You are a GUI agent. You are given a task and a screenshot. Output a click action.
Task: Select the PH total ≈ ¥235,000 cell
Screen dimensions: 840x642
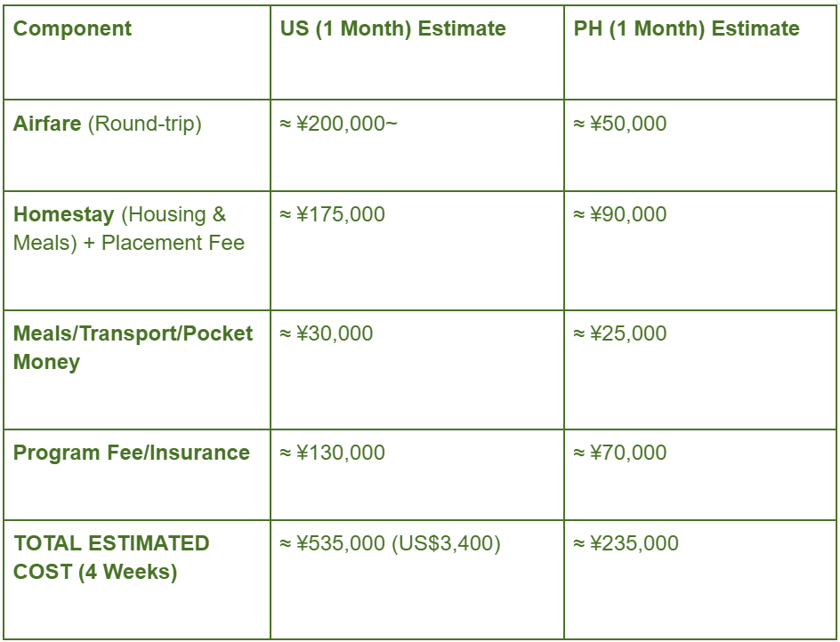626,543
